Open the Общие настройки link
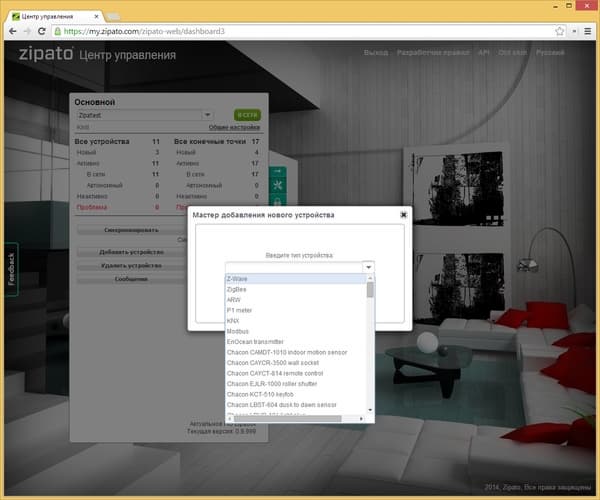The height and width of the screenshot is (500, 600). tap(234, 127)
